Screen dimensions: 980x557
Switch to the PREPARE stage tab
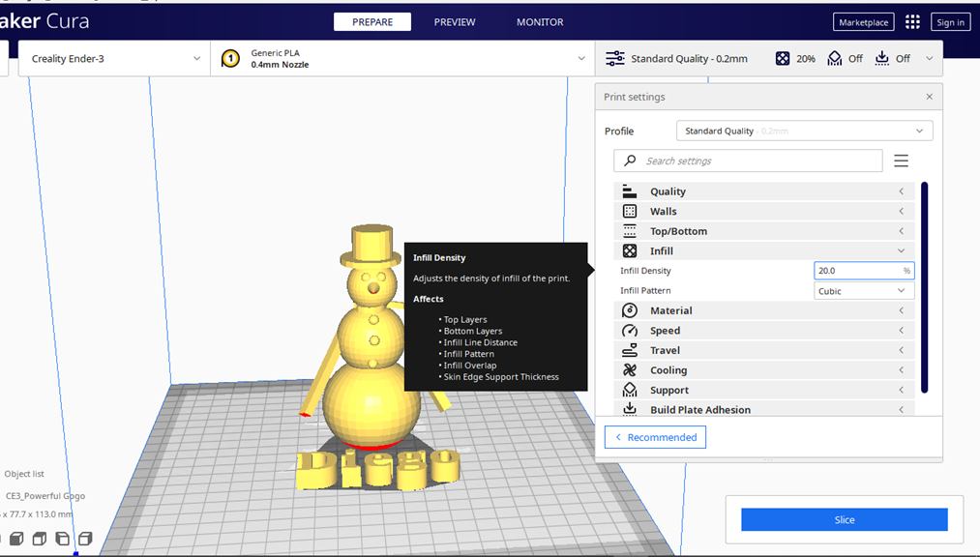372,22
